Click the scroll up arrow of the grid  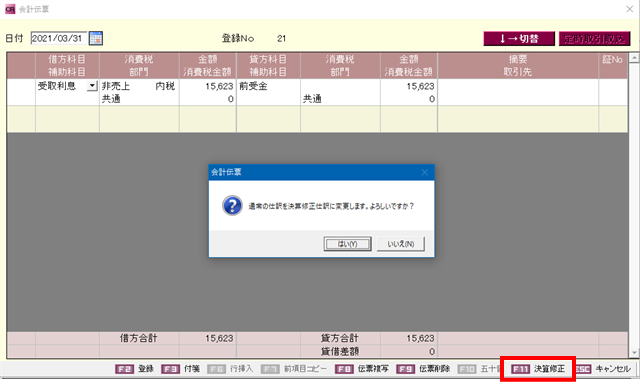point(634,58)
